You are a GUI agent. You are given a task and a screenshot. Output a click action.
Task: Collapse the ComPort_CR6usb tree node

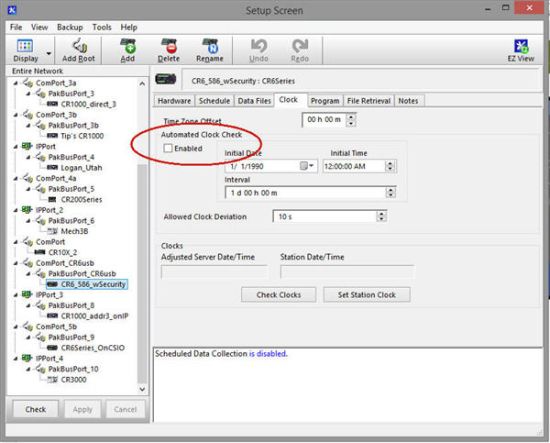(15, 263)
